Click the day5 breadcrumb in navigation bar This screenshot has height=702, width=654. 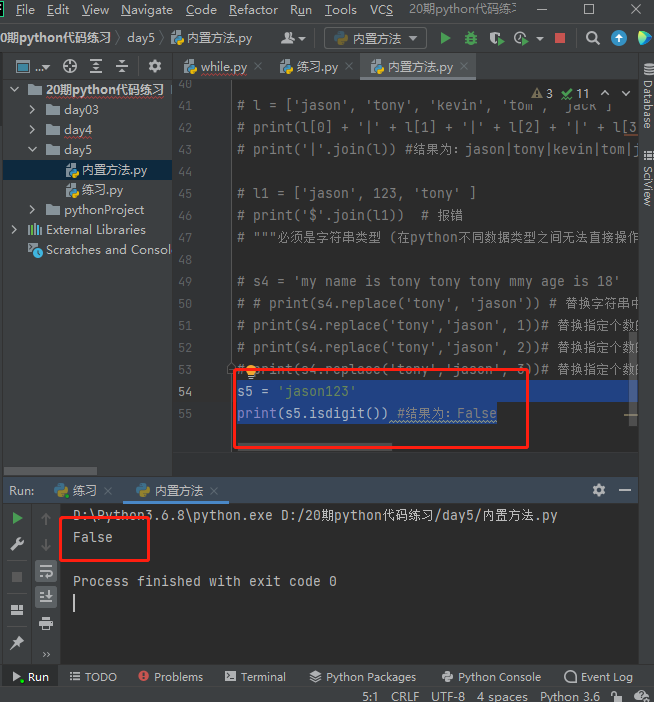tap(141, 38)
